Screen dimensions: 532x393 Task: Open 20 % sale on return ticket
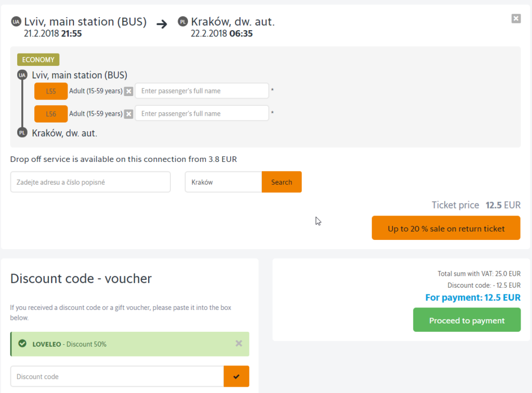446,228
